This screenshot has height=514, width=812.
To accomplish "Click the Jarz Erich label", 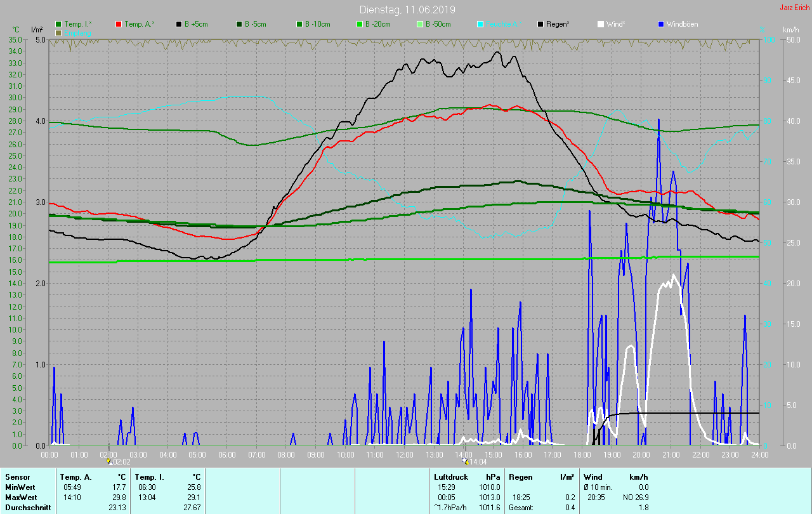I will (794, 8).
